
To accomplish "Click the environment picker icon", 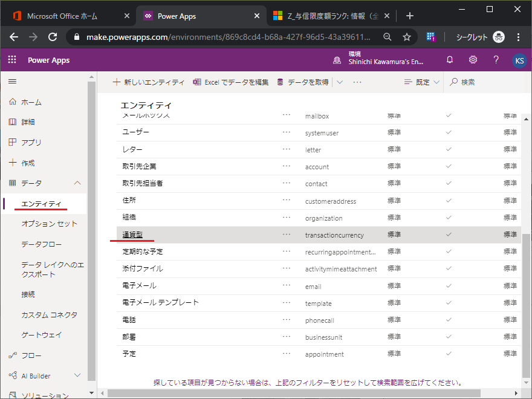I will coord(337,60).
